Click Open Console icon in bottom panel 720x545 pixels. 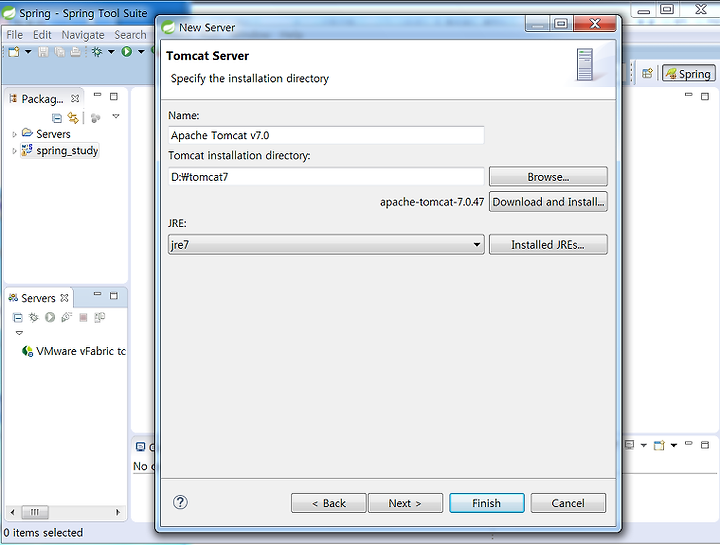[659, 445]
